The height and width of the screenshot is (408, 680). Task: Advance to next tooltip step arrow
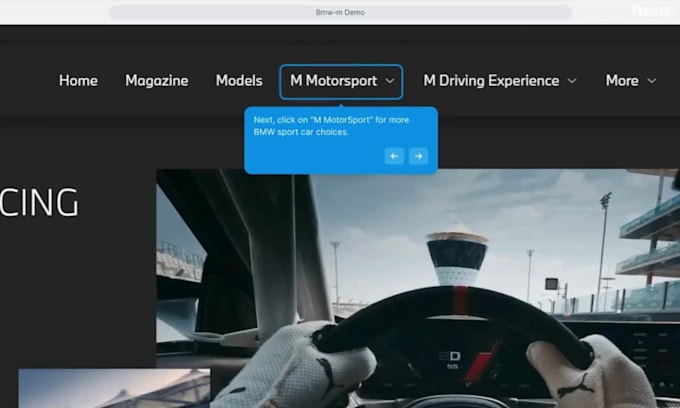tap(418, 156)
